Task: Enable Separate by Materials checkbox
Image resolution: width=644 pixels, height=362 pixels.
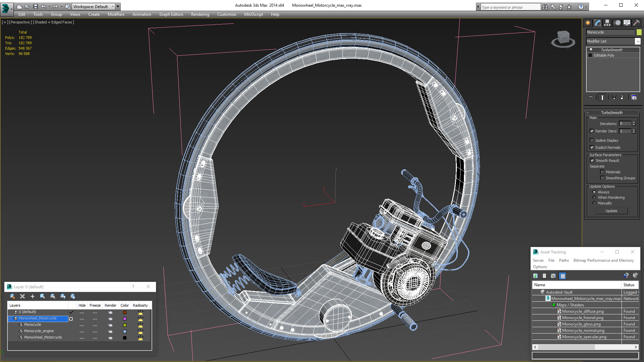Action: 602,172
